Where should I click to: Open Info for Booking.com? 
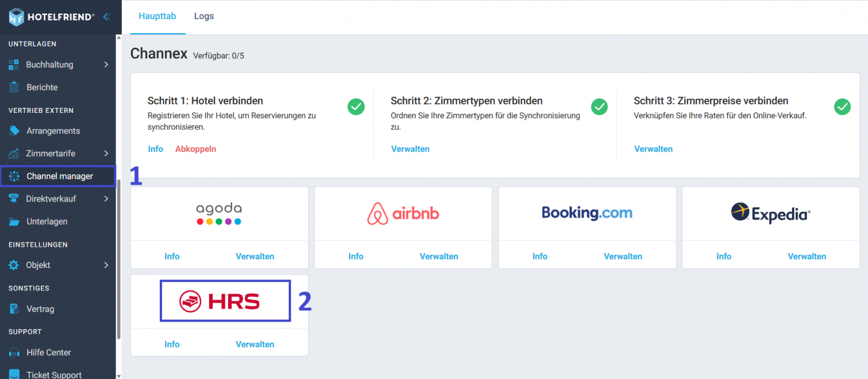(540, 256)
